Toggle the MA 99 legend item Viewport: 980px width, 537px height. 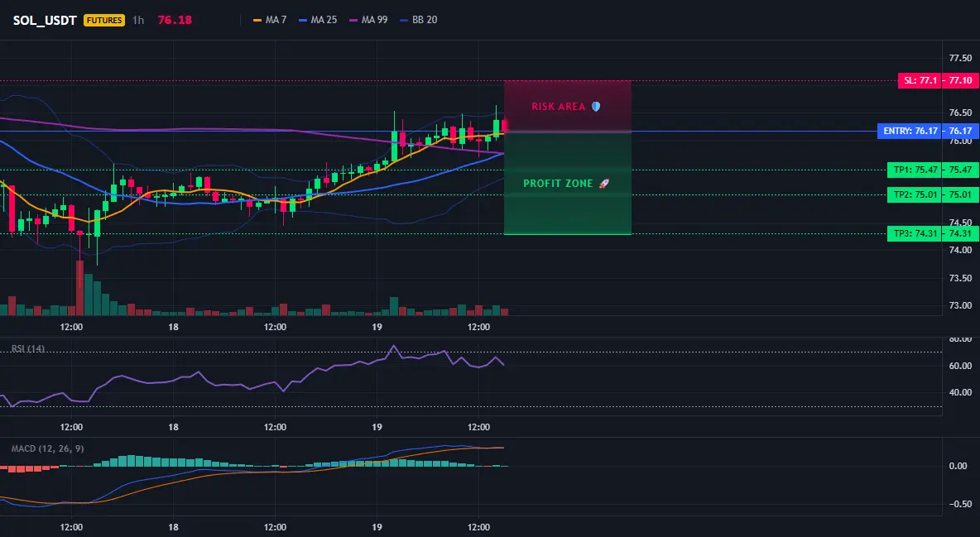[368, 20]
